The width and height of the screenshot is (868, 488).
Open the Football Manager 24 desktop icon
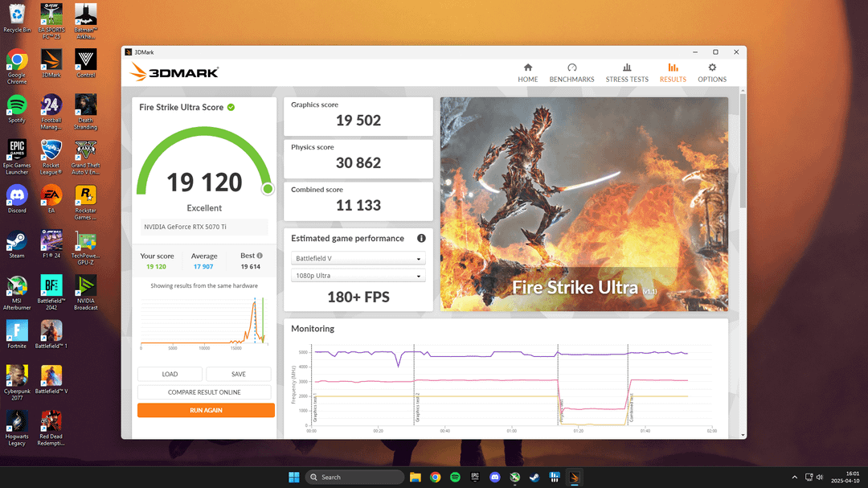click(x=51, y=112)
